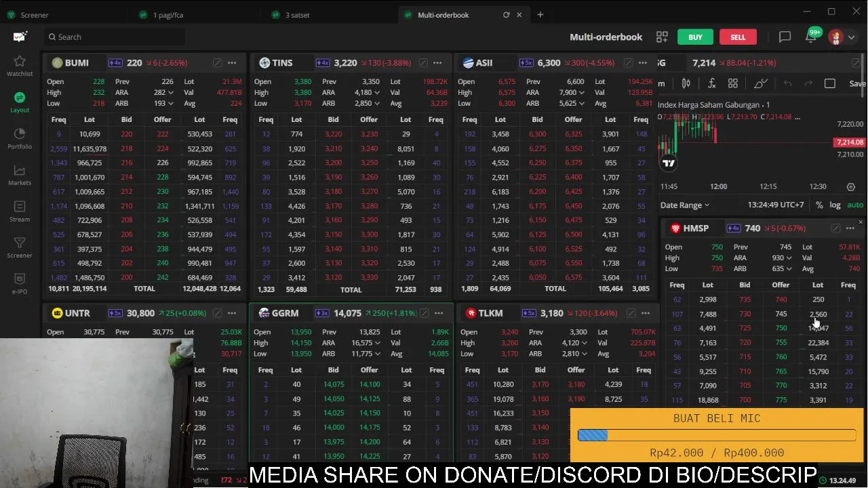Undo last chart action

click(787, 83)
